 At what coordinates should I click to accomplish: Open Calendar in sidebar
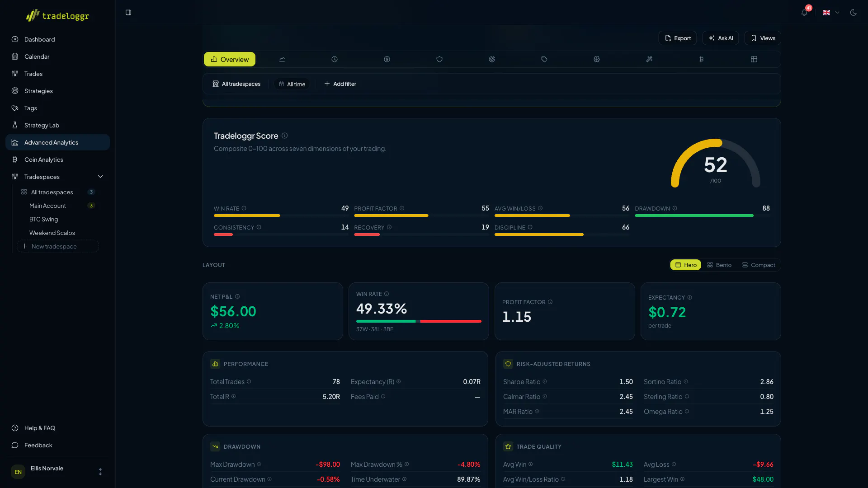[x=57, y=56]
